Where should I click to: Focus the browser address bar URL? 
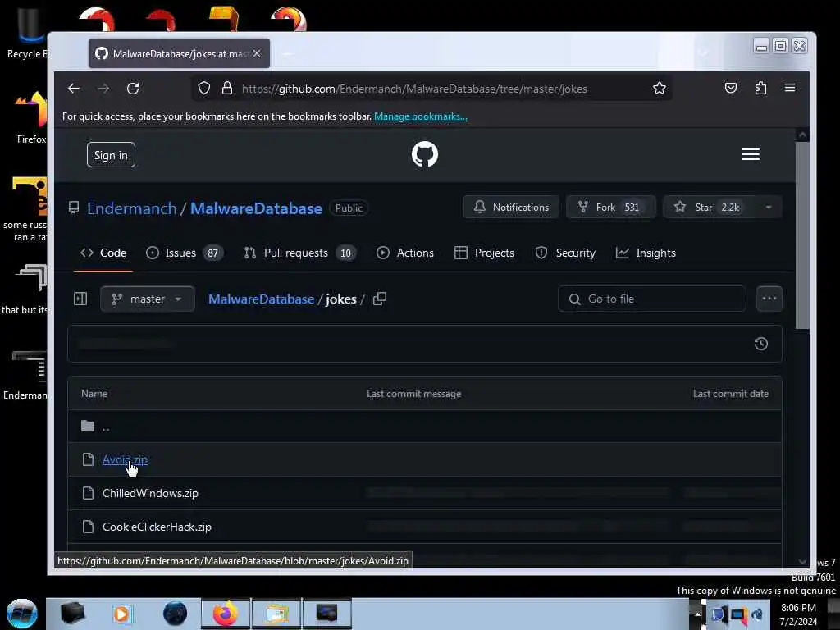point(414,89)
